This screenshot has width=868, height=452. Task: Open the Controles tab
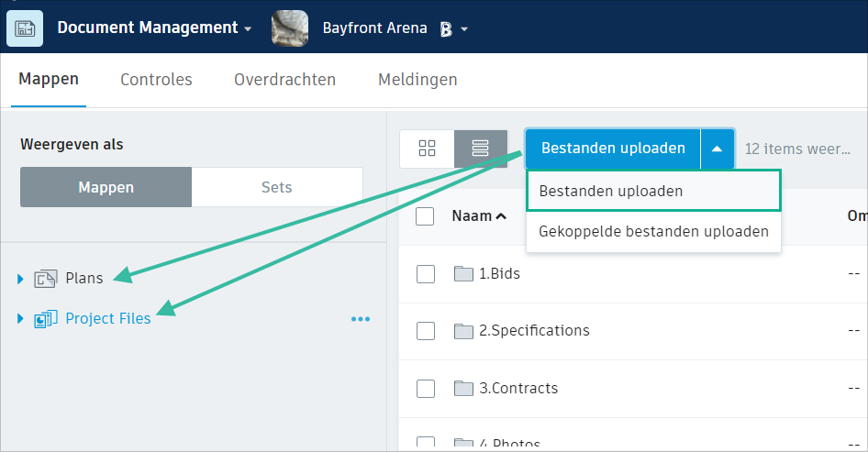(156, 80)
